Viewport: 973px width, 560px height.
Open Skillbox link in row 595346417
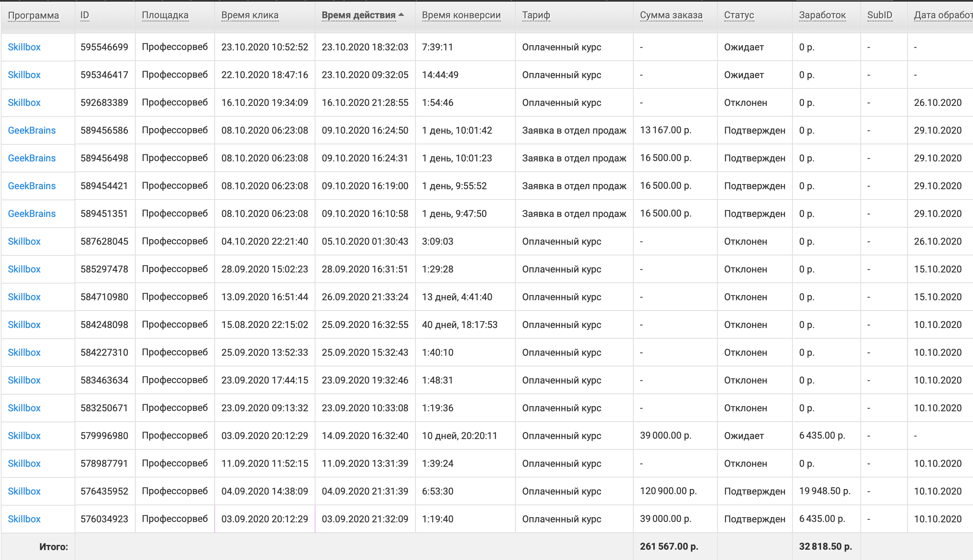pyautogui.click(x=24, y=75)
